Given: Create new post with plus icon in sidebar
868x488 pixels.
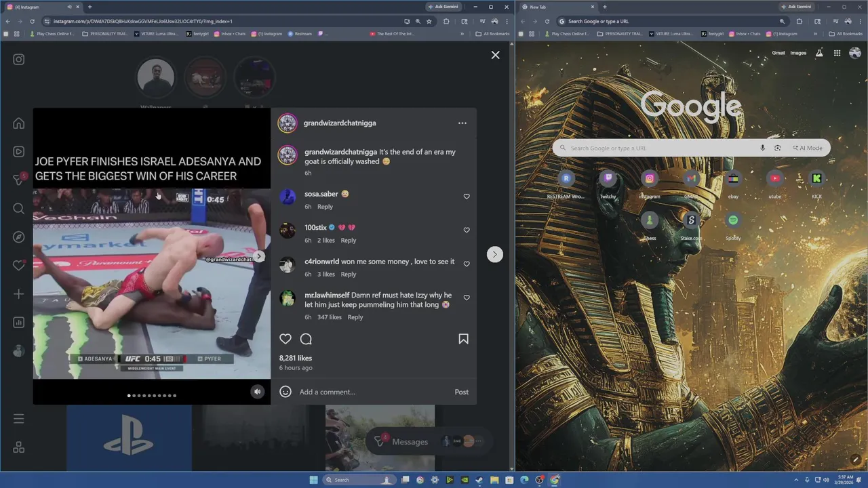Looking at the screenshot, I should coord(19,294).
